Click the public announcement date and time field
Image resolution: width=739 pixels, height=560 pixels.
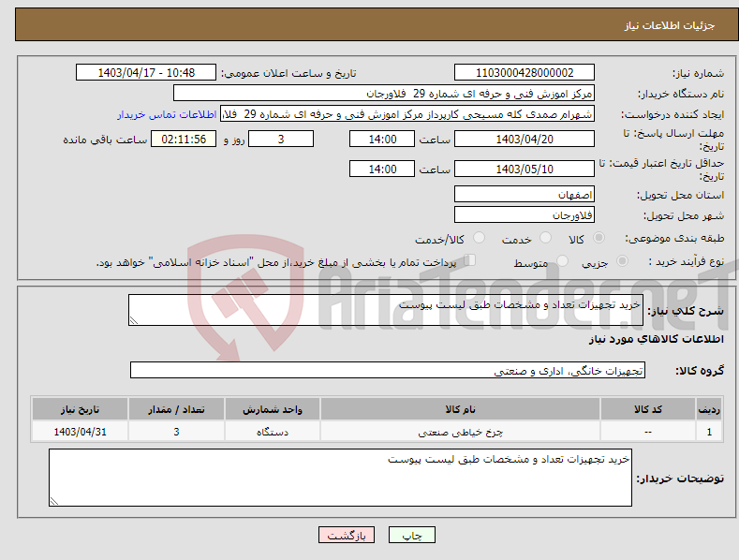[146, 73]
